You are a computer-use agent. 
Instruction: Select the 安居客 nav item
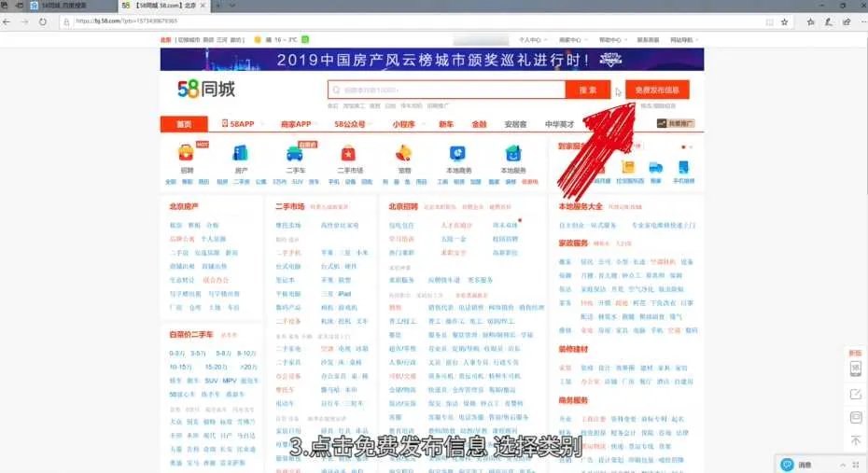pyautogui.click(x=515, y=124)
